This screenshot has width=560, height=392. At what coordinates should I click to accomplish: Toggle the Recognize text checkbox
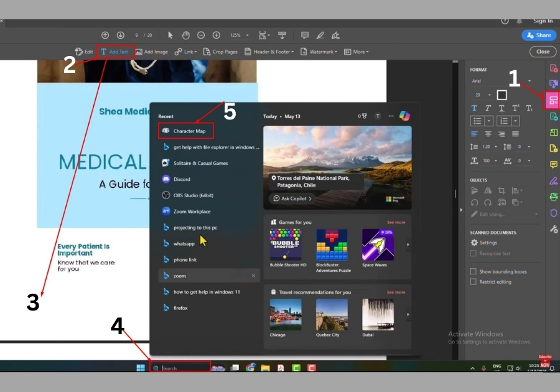tap(474, 253)
